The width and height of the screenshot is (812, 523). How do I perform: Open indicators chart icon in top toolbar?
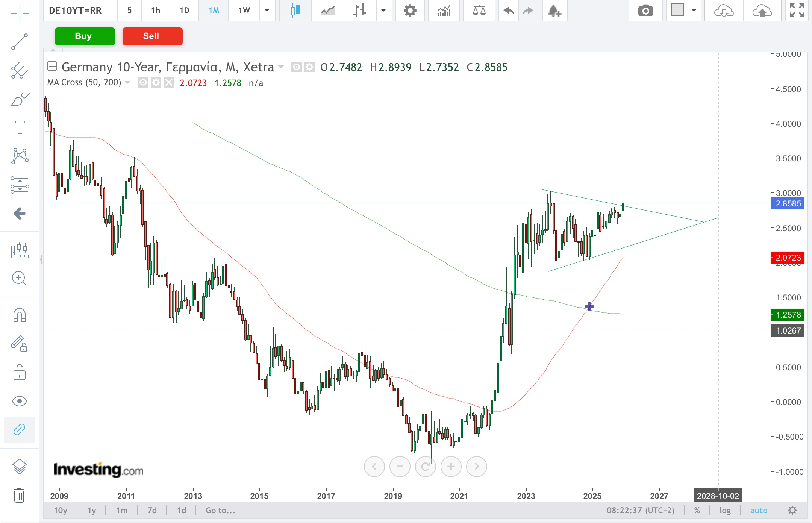[x=444, y=11]
